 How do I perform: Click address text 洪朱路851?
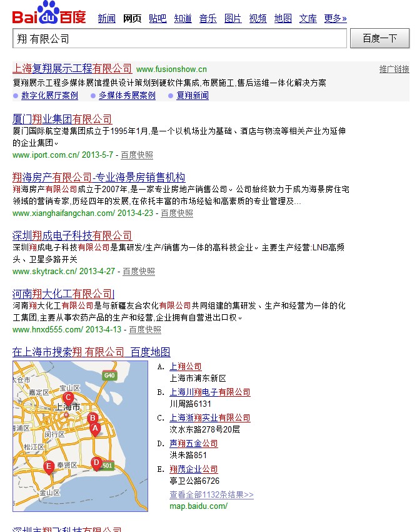tap(188, 455)
